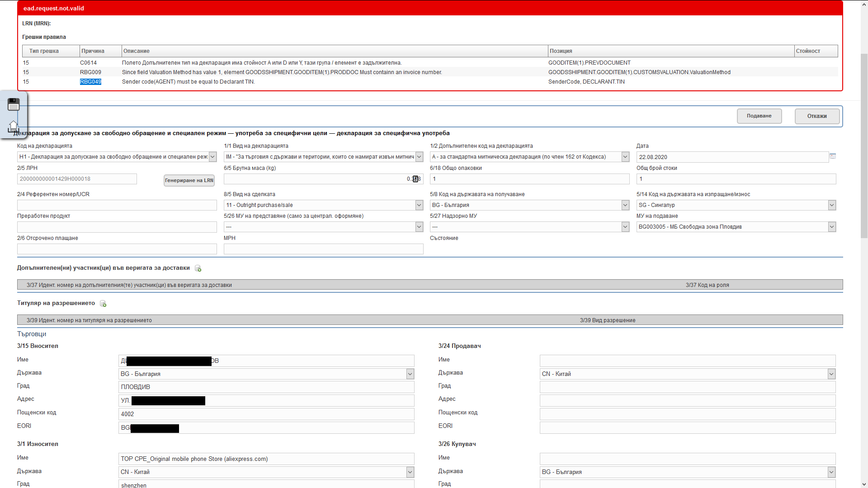Open dispatch country SG Singapore dropdown

[832, 205]
